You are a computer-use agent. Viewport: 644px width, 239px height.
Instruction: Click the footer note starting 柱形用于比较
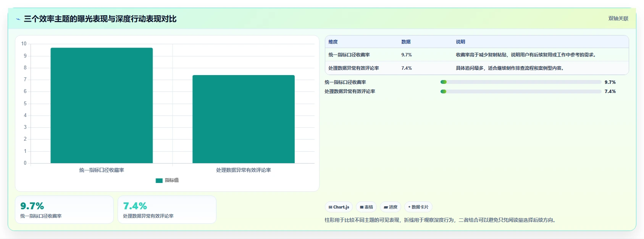(441, 220)
